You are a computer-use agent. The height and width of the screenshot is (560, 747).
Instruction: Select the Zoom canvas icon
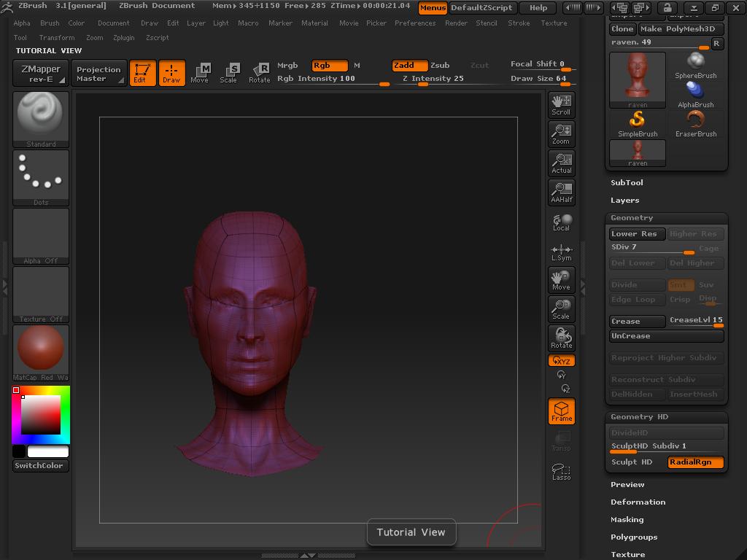point(561,133)
